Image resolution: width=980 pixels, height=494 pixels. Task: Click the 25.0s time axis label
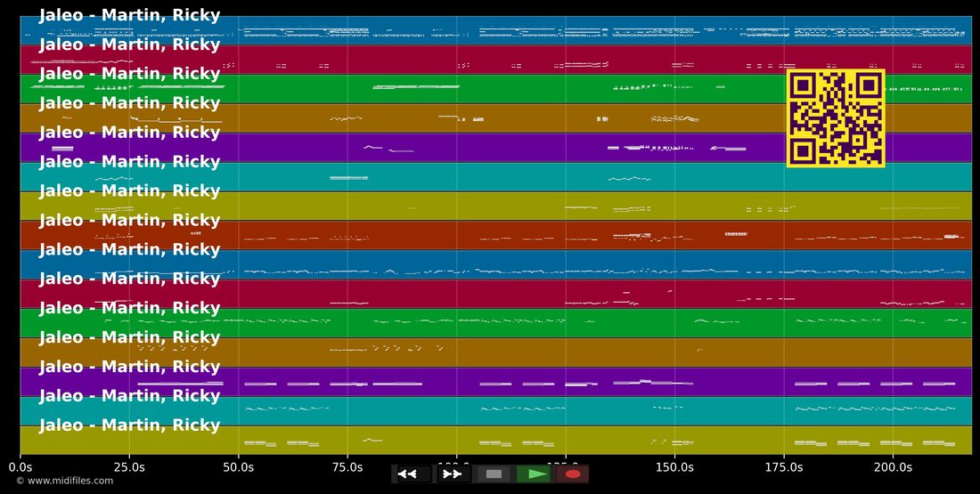click(x=129, y=467)
